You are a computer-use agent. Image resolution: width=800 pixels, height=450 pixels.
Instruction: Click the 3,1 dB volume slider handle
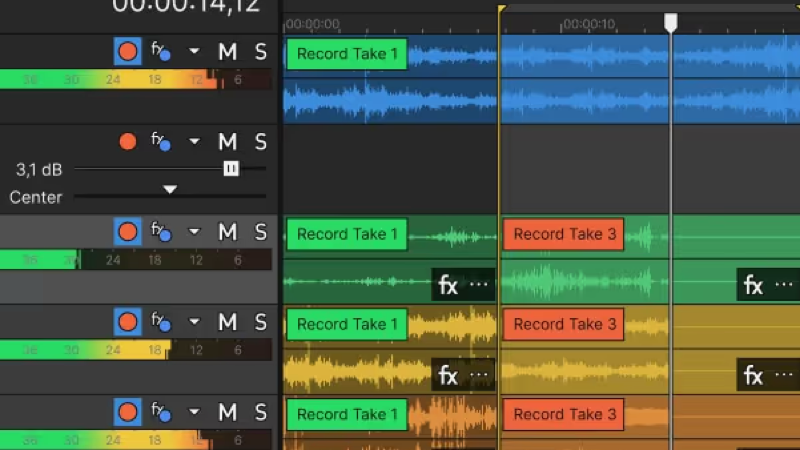tap(231, 168)
